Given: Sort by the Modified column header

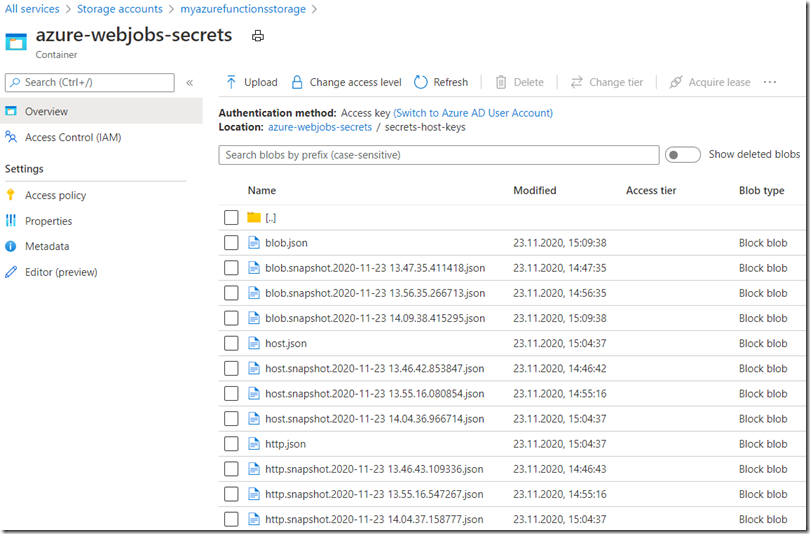Looking at the screenshot, I should click(535, 191).
